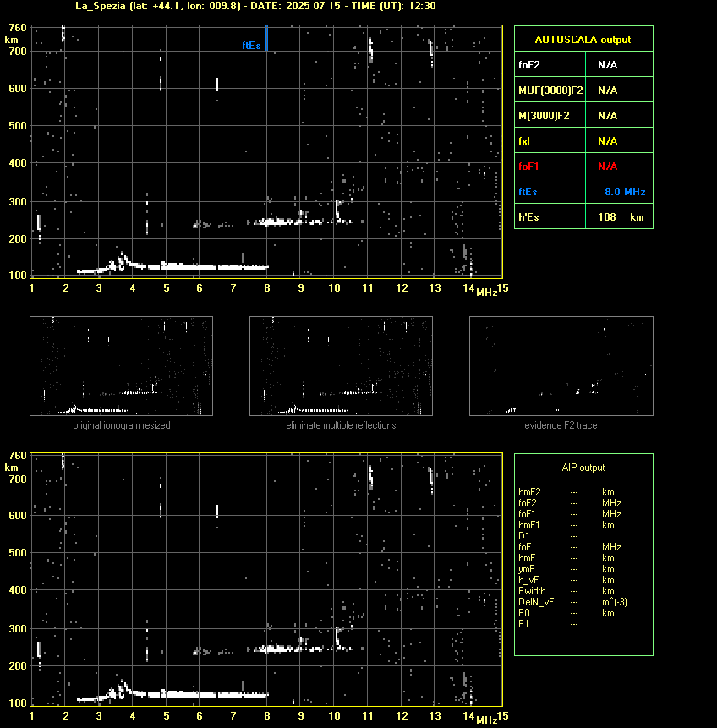Click the B1 row in AIP output
The height and width of the screenshot is (728, 717).
click(x=549, y=624)
